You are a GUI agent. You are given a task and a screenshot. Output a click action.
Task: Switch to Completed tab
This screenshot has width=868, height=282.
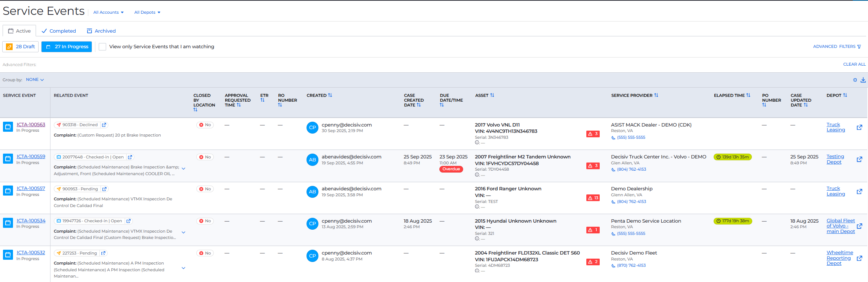[59, 31]
